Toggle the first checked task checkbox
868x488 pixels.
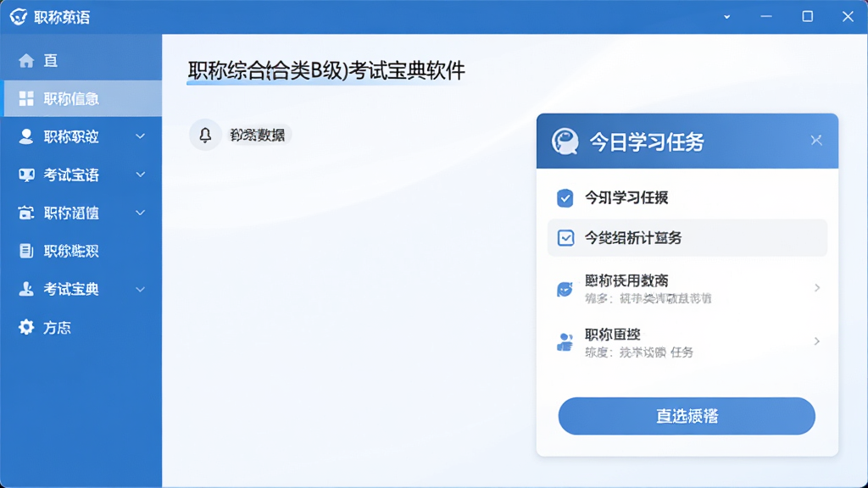(565, 198)
